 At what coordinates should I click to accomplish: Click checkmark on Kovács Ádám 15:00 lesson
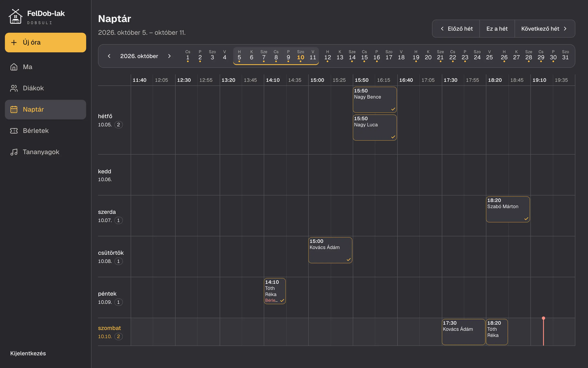point(349,259)
